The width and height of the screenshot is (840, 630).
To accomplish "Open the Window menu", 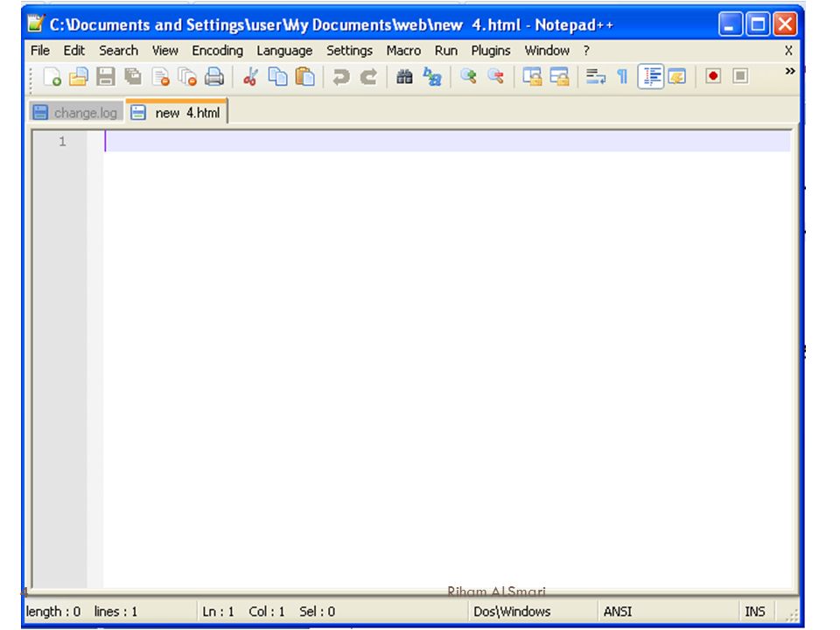I will point(546,51).
